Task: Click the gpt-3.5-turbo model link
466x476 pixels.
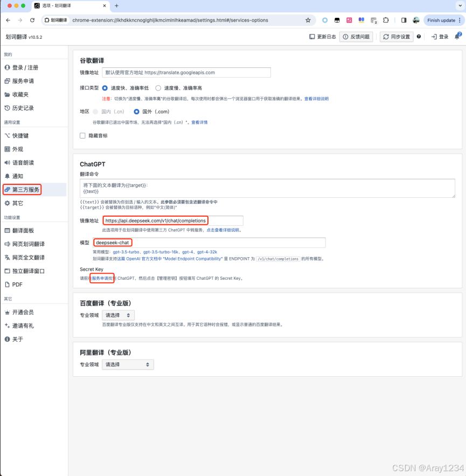Action: (126, 252)
